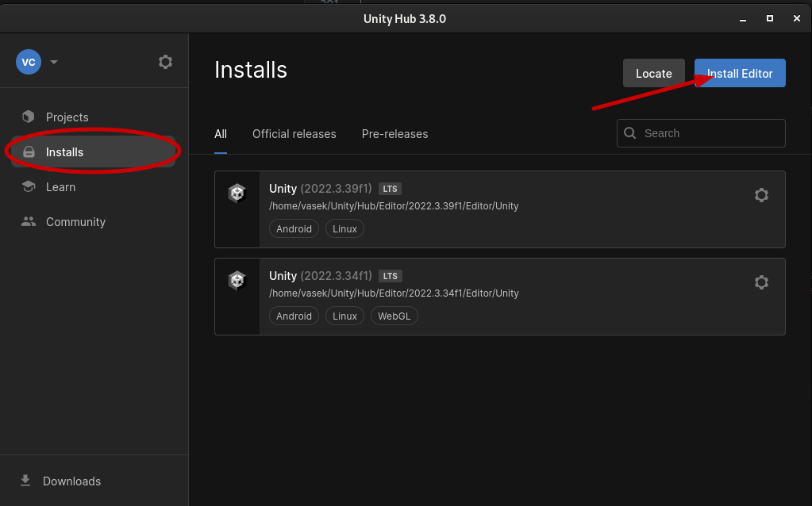Click the WebGL module tag

[394, 316]
